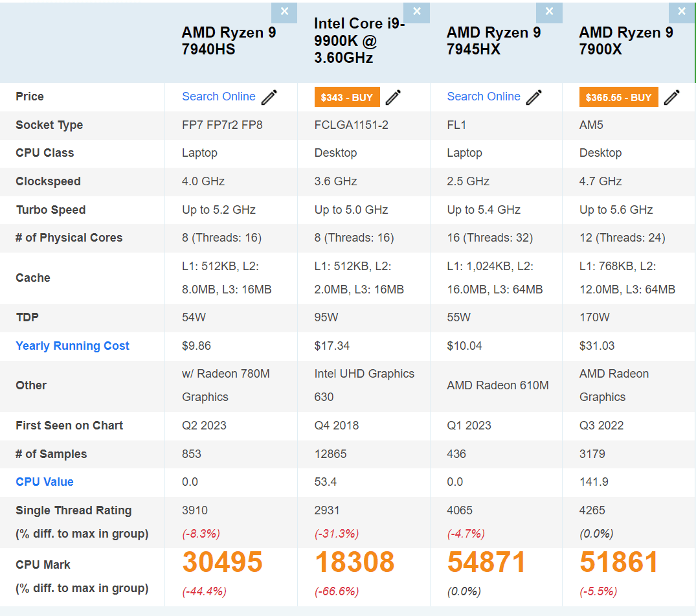The image size is (696, 616).
Task: Click the CPU Mark score 30495
Action: (222, 562)
